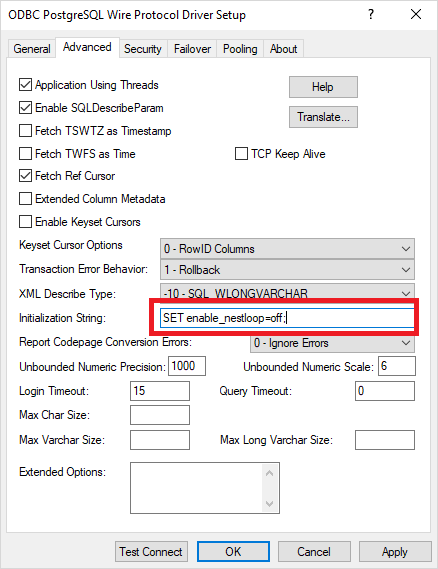Enable Extended Column Metadata option
The image size is (438, 569).
point(25,199)
